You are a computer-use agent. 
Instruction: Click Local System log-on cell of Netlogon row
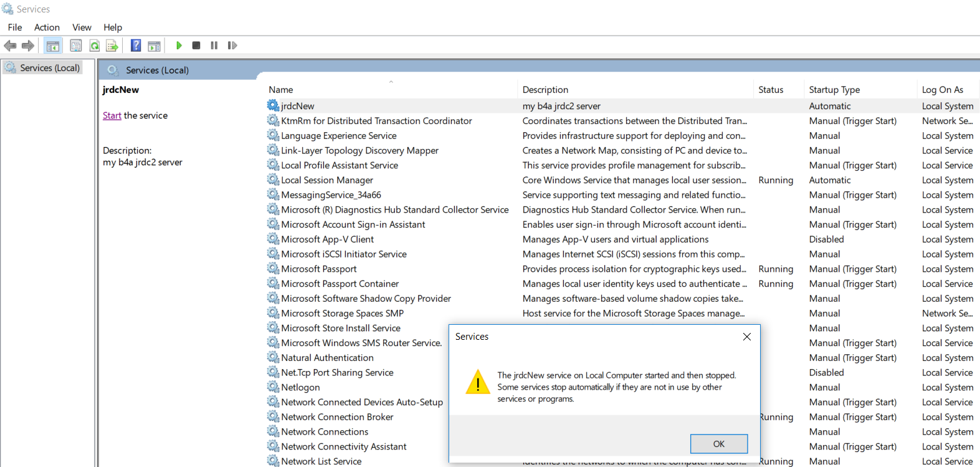947,387
